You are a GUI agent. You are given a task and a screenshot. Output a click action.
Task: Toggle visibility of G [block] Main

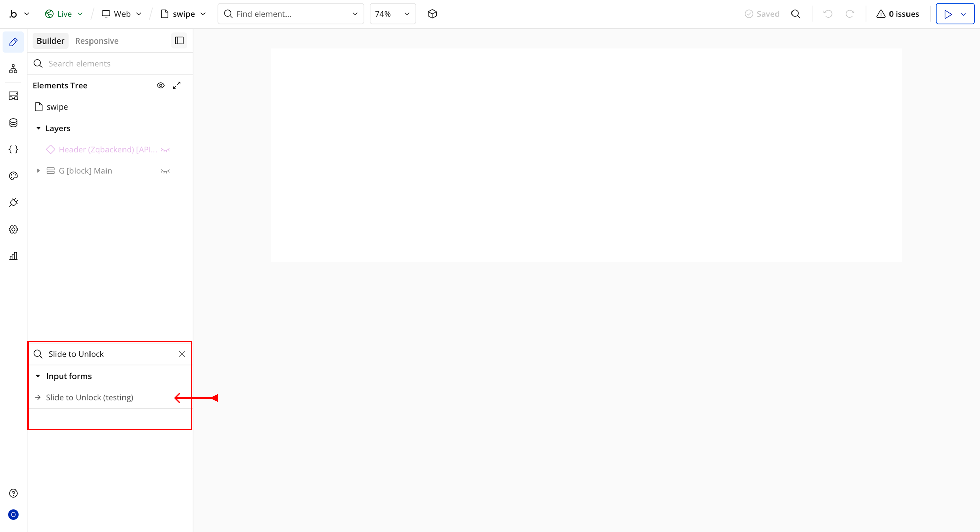click(x=165, y=171)
